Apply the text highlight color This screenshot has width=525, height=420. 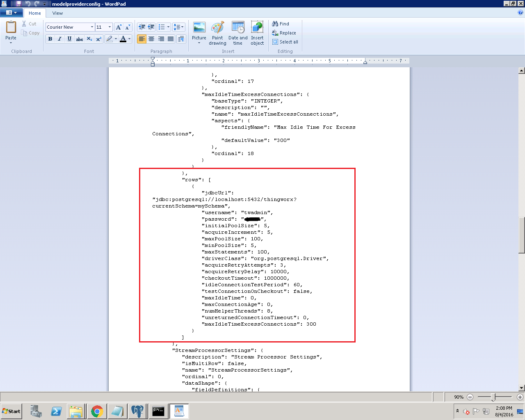click(x=109, y=39)
